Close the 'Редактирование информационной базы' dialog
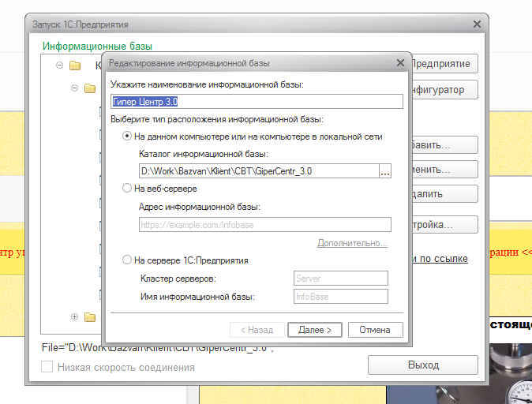Viewport: 532px width, 404px height. tap(400, 63)
